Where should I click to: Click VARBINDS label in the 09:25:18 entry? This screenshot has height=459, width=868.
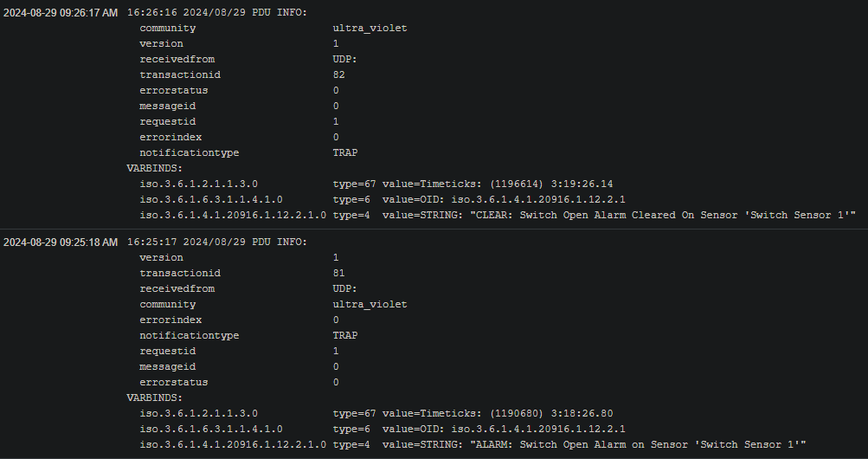(154, 398)
